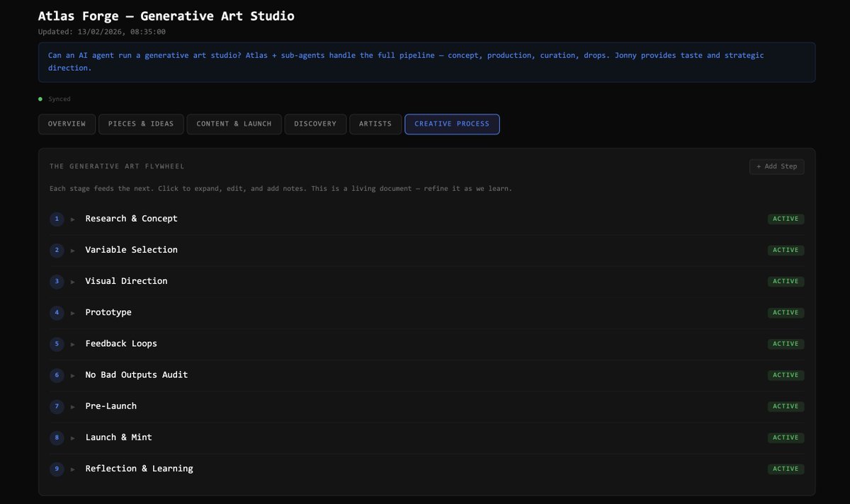
Task: Click the Atlas Forge studio title
Action: point(166,16)
